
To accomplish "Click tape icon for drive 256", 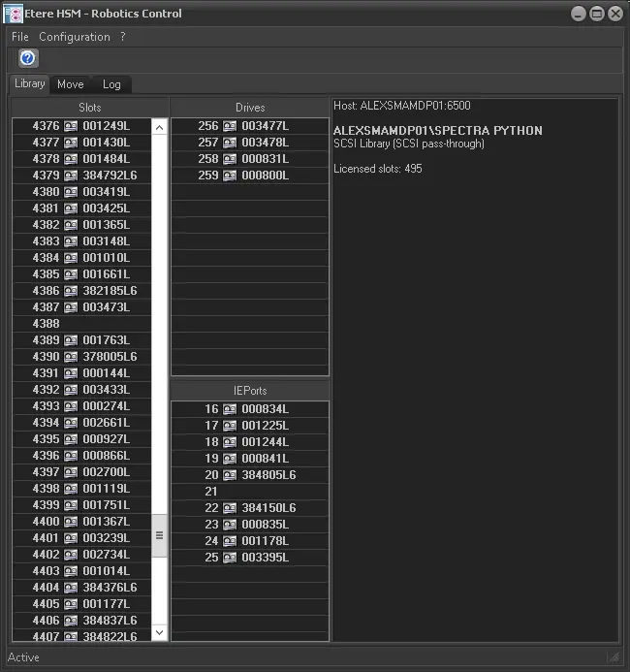I will click(x=230, y=126).
